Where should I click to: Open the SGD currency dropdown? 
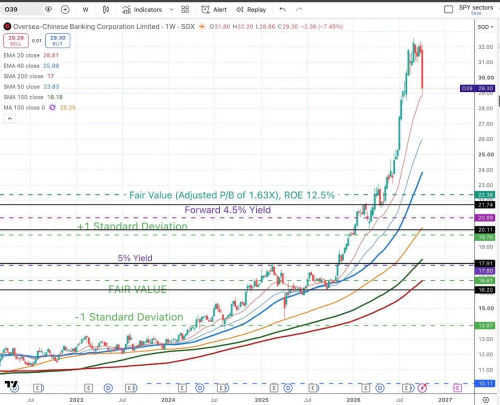point(485,27)
